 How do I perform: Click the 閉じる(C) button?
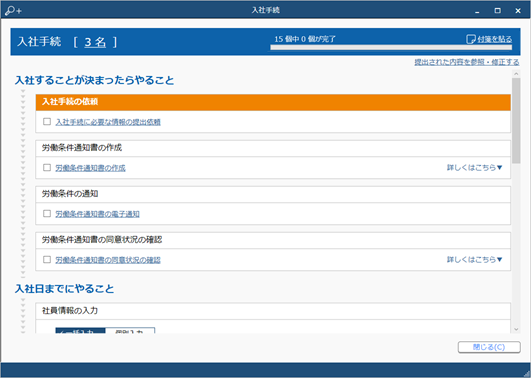click(x=489, y=347)
